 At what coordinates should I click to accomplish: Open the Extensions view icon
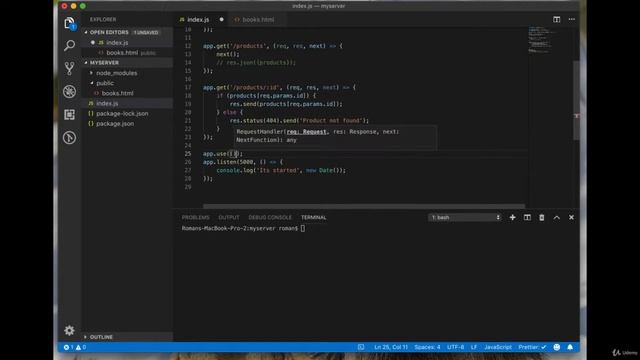(69, 115)
